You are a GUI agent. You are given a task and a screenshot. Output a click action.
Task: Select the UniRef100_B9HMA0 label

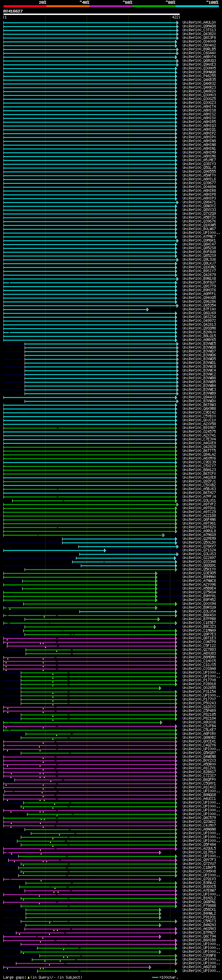coord(199,577)
